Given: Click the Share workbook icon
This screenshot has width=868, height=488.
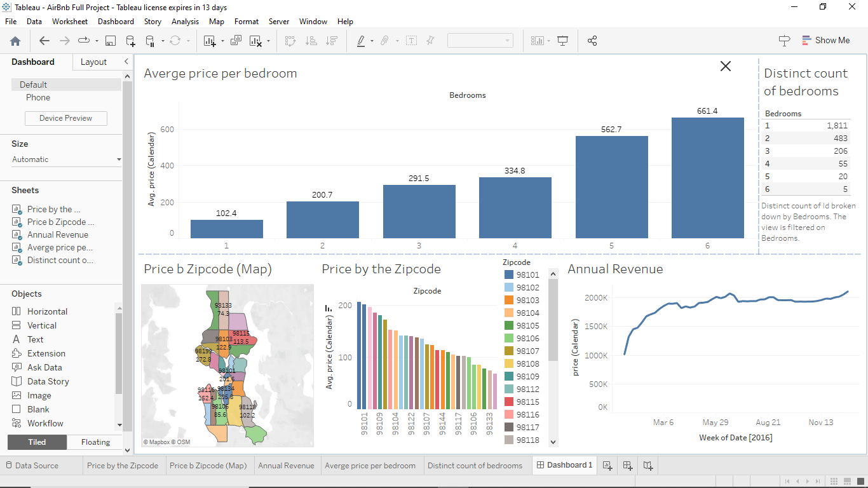Looking at the screenshot, I should coord(592,40).
